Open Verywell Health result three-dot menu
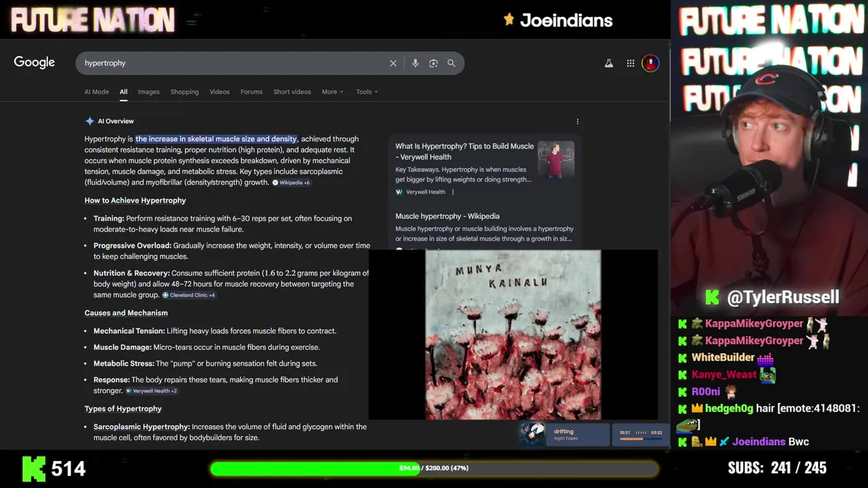Viewport: 868px width, 488px height. pyautogui.click(x=453, y=192)
